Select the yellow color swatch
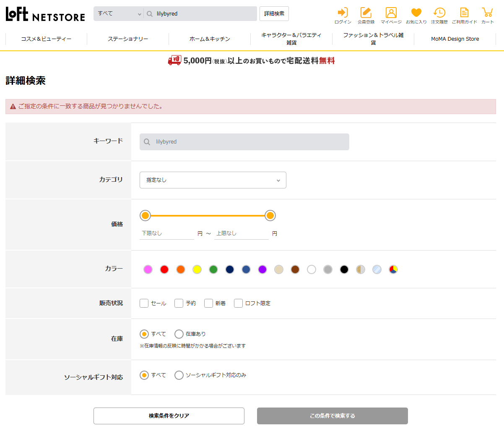The width and height of the screenshot is (504, 426). coord(197,269)
